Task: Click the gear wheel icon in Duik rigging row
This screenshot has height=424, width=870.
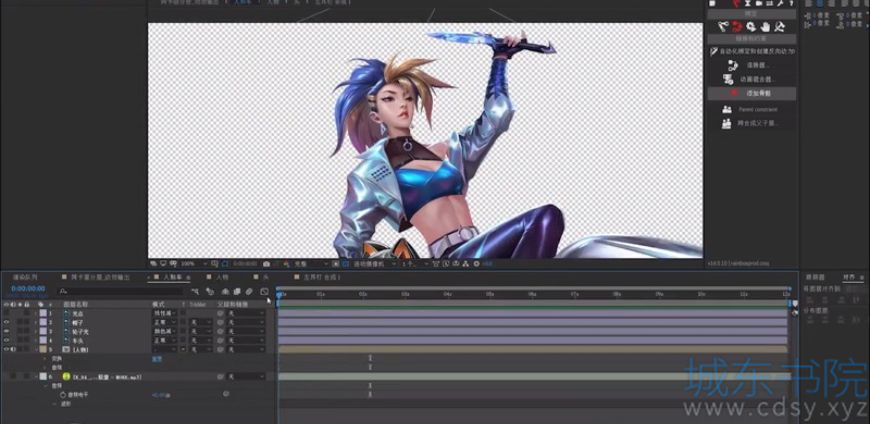Action: [x=751, y=26]
